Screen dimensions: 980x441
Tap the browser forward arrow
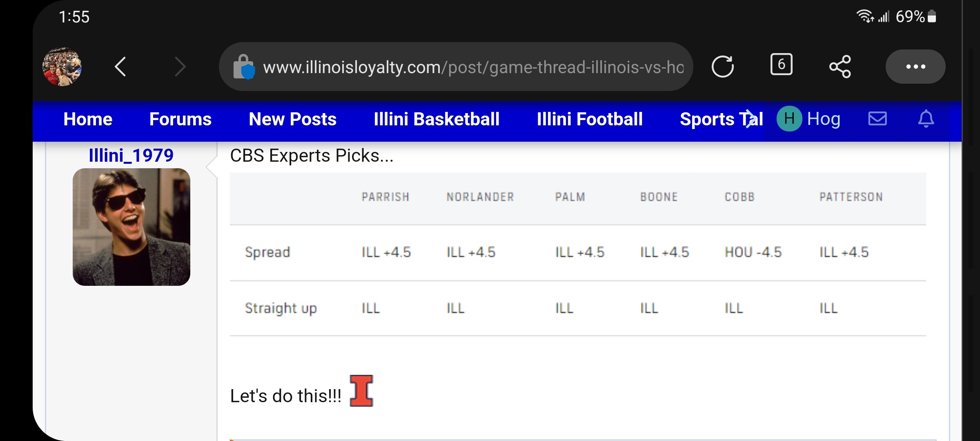click(180, 67)
